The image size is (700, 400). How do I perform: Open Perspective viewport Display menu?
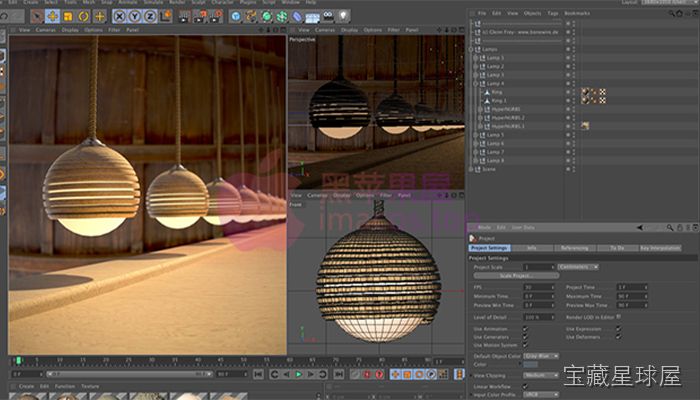pos(349,30)
